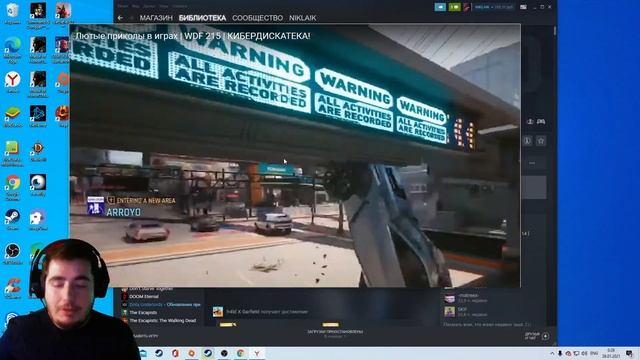Click the video title overlay text
The width and height of the screenshot is (640, 360).
(193, 36)
